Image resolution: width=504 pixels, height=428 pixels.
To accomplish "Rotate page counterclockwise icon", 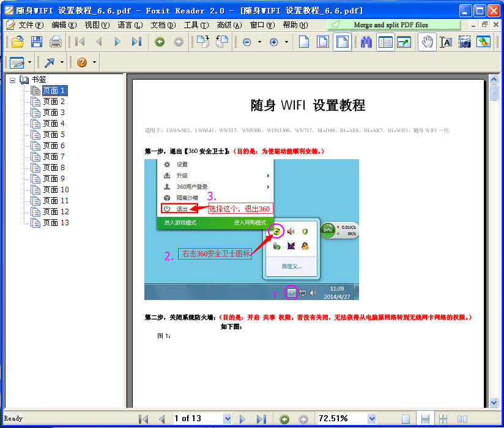I will 222,42.
